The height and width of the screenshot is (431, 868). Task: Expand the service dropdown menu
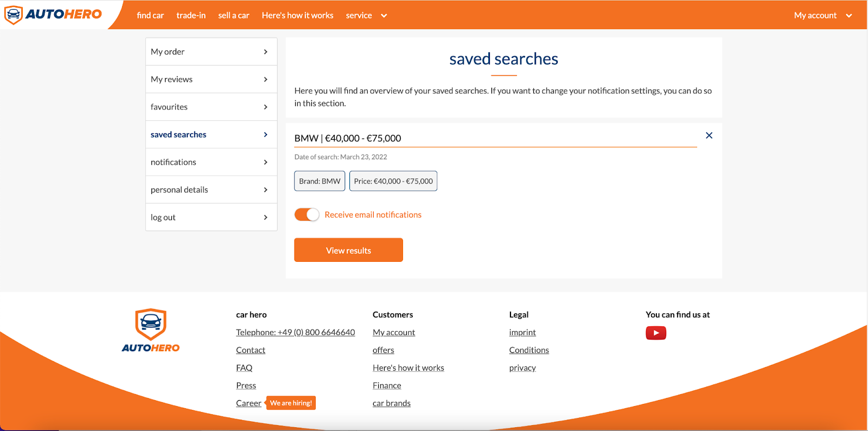click(366, 15)
